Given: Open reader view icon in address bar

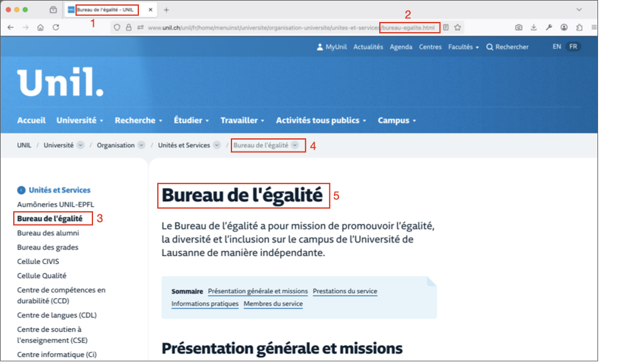Looking at the screenshot, I should pyautogui.click(x=446, y=28).
